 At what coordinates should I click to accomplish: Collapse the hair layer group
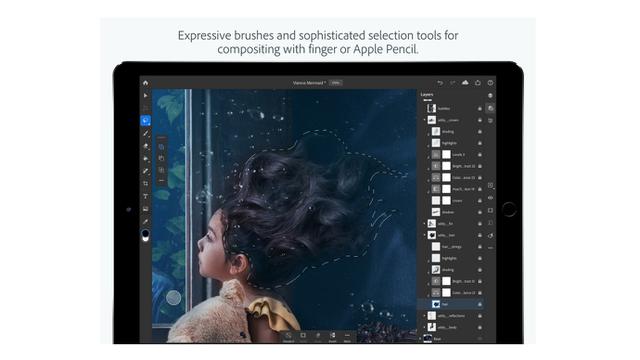coord(424,235)
